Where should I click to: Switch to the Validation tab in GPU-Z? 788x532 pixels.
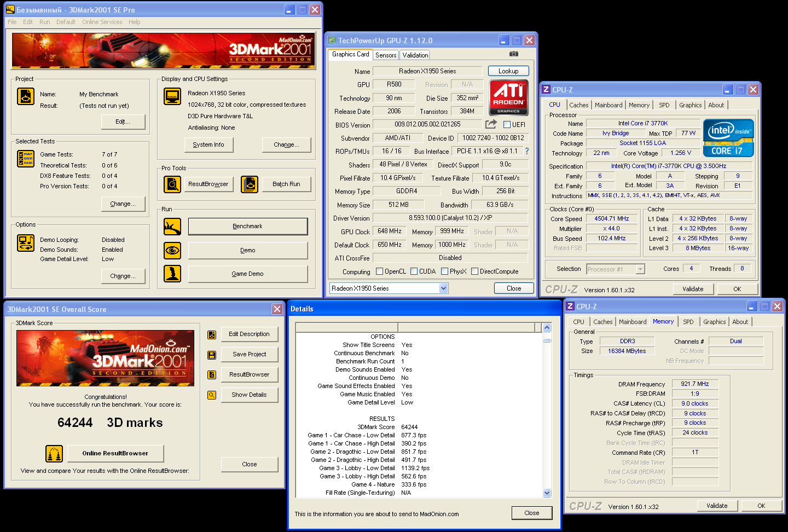pyautogui.click(x=415, y=55)
